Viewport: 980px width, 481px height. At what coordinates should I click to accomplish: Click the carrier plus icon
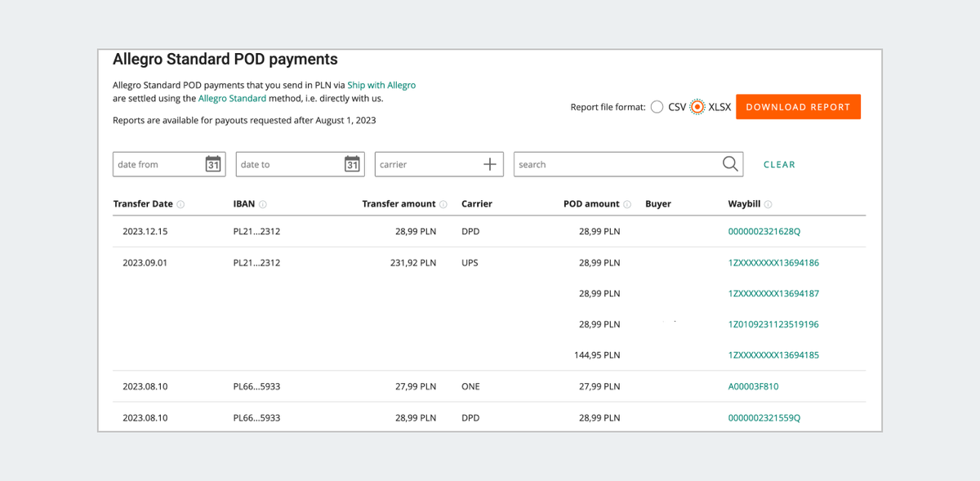(x=490, y=164)
